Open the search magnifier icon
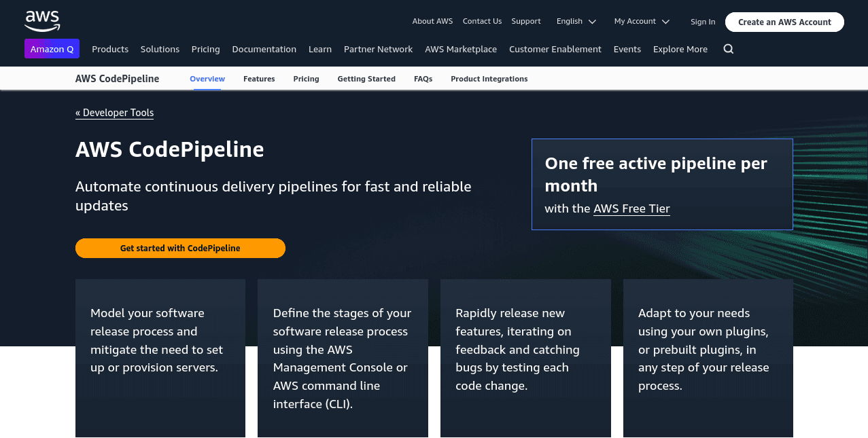The image size is (868, 438). click(x=729, y=49)
